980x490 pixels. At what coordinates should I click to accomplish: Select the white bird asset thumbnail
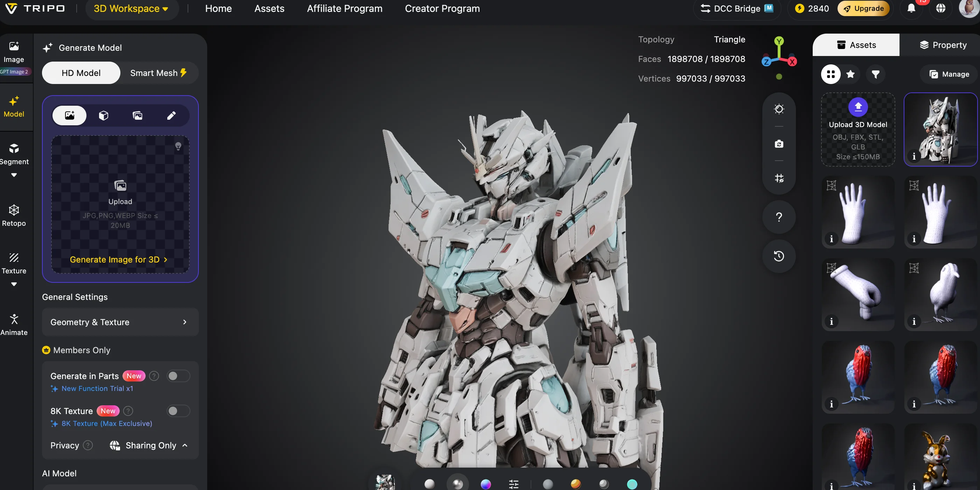940,295
